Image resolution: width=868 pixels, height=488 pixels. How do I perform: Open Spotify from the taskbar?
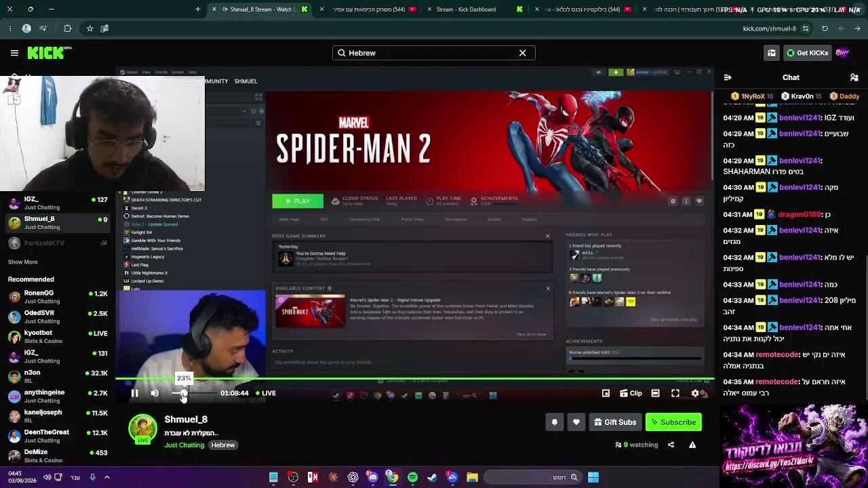[412, 478]
